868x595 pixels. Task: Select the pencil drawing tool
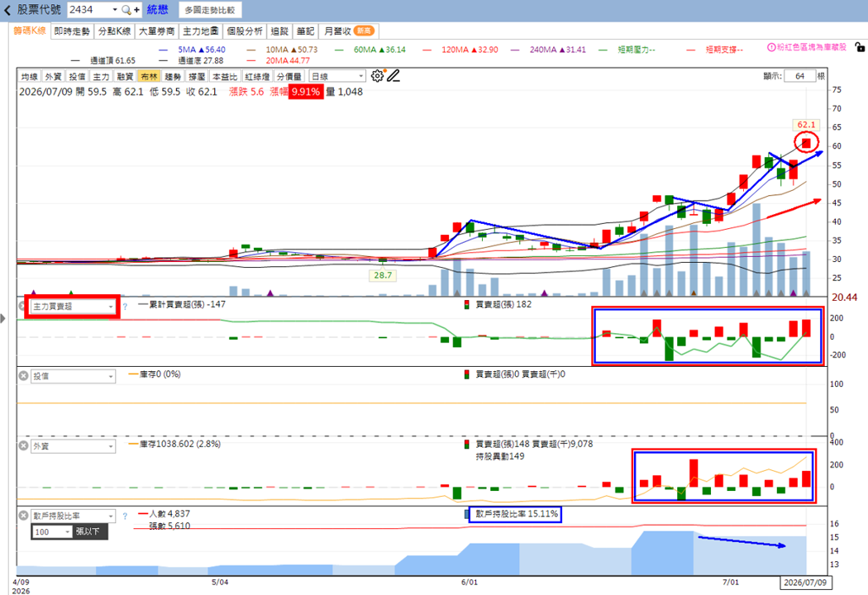[x=393, y=76]
